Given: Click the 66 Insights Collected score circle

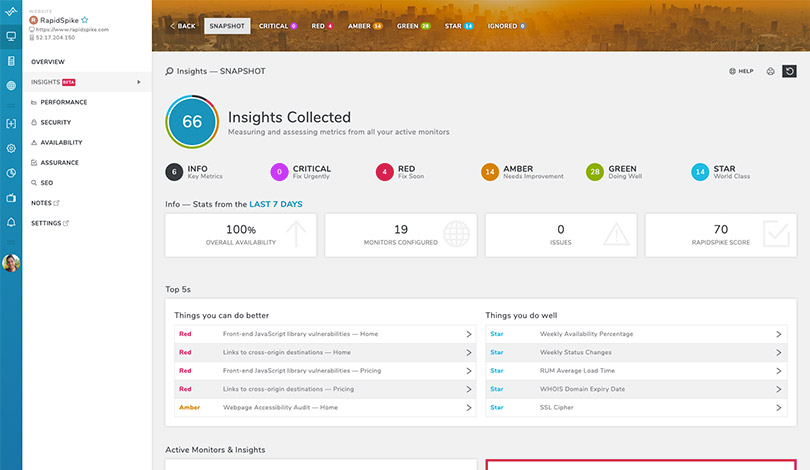Looking at the screenshot, I should pyautogui.click(x=192, y=122).
